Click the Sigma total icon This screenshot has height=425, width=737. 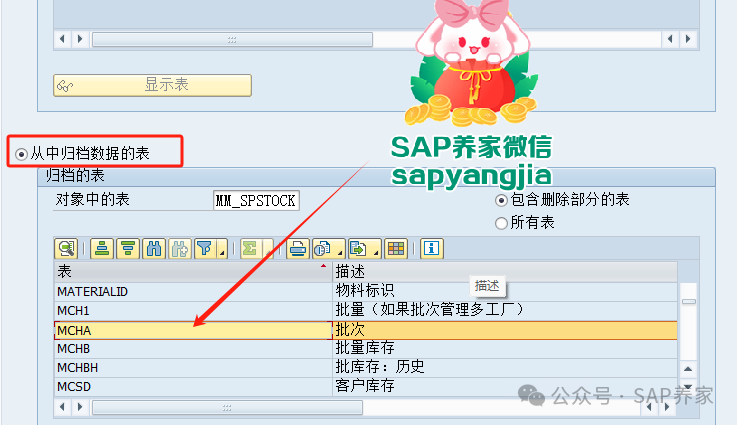pos(251,249)
